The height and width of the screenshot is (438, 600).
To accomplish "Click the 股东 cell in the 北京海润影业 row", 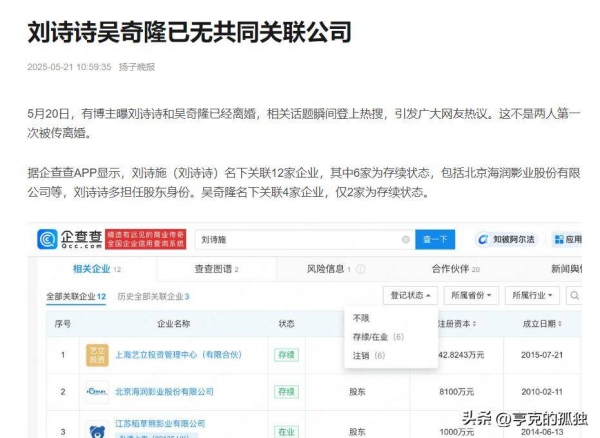I will coord(357,392).
